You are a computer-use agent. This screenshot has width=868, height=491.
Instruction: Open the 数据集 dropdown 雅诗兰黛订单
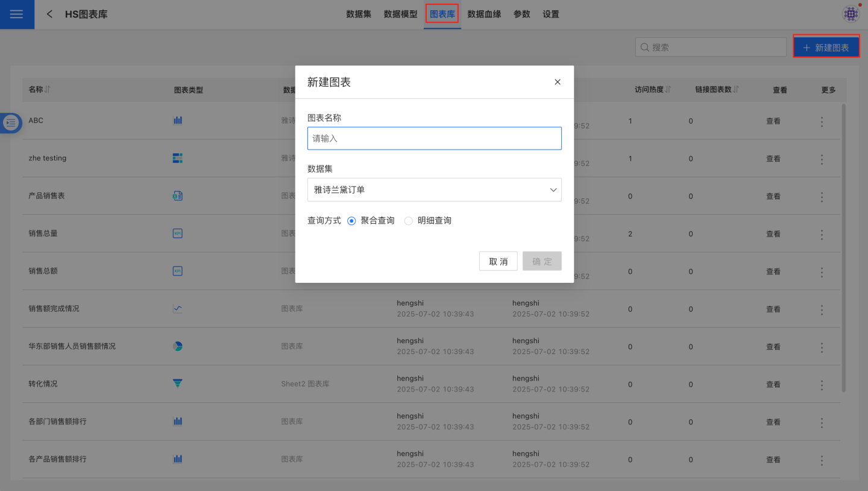point(434,189)
